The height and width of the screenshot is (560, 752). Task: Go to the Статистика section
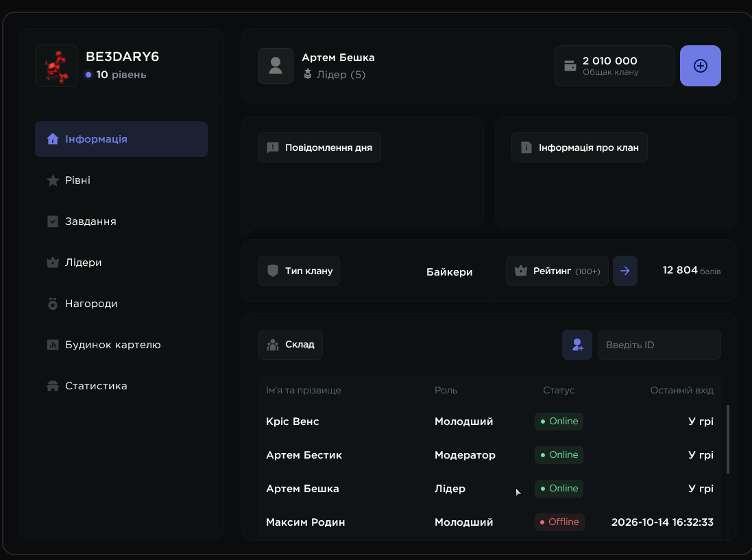[x=121, y=386]
